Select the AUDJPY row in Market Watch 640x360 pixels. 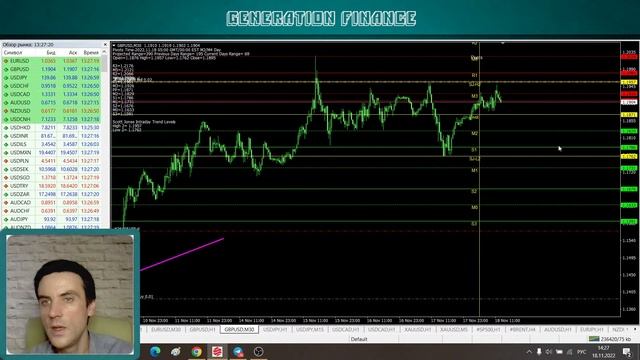[x=51, y=219]
